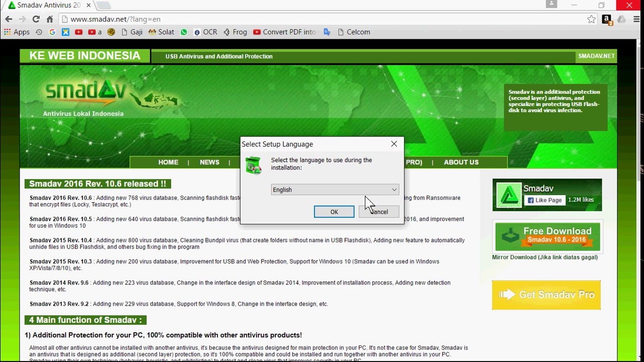
Task: Click the Smadav logo in the banner
Action: [85, 92]
